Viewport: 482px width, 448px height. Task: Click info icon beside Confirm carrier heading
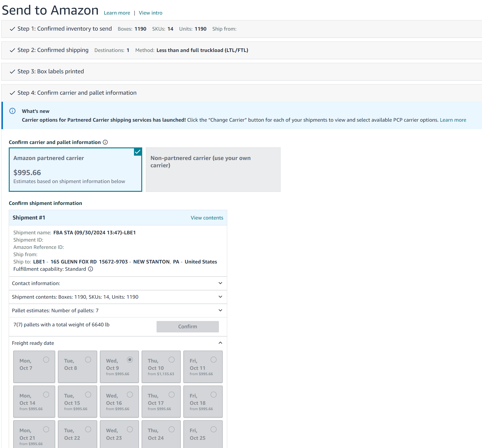click(105, 142)
